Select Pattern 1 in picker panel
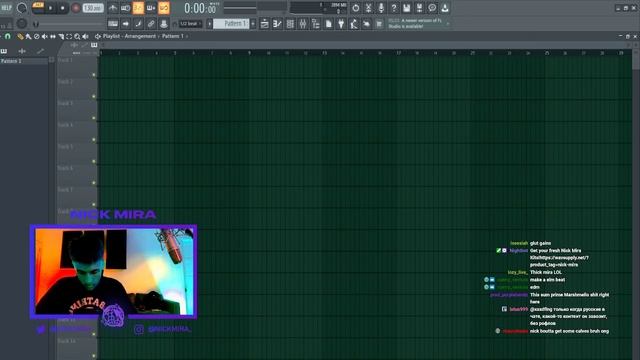640x360 pixels. pyautogui.click(x=24, y=61)
